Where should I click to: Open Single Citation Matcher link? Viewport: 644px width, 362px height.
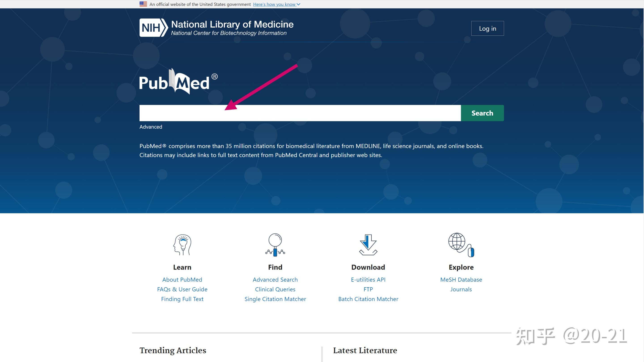[x=275, y=299]
